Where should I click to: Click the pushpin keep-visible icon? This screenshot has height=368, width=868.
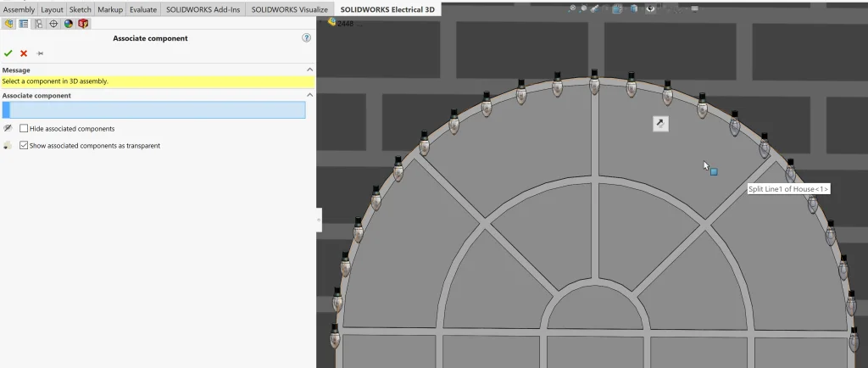(x=40, y=53)
